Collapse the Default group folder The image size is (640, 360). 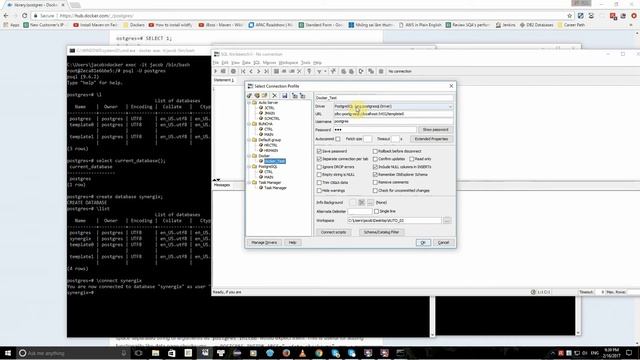[x=249, y=140]
